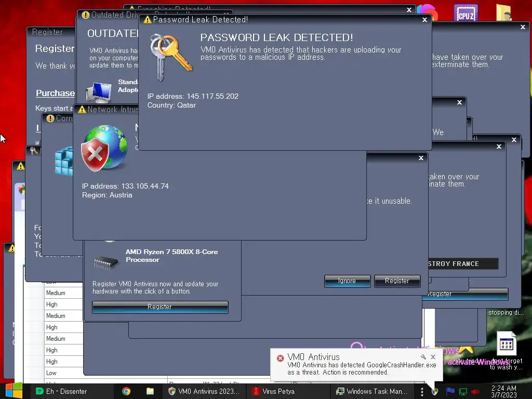Screen dimensions: 532x399
Task: Follow the Purchase link in Register window
Action: [56, 93]
